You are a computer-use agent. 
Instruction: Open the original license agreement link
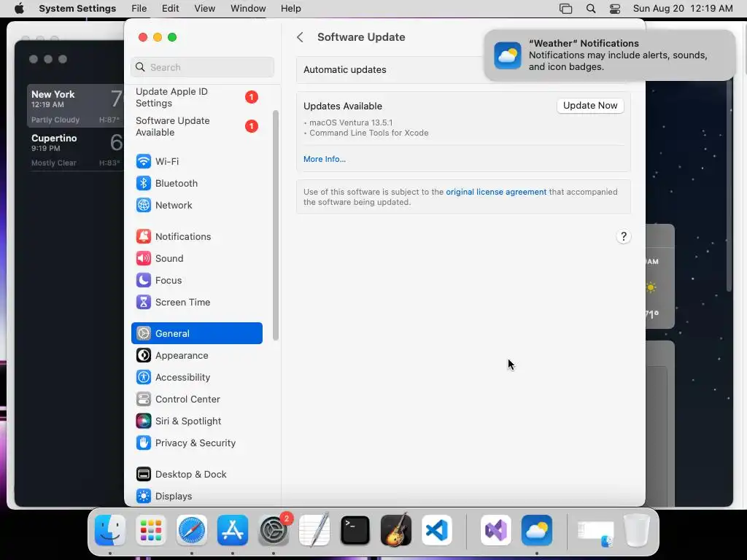click(x=496, y=192)
